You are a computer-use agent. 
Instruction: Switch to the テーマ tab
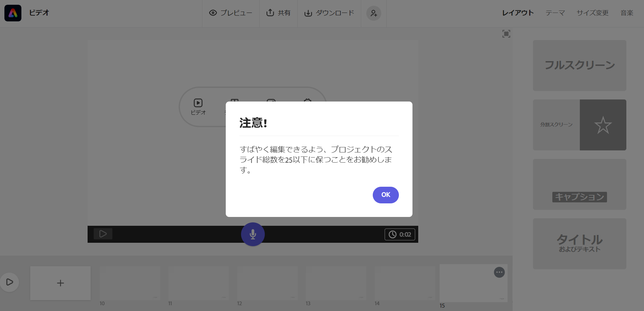point(555,13)
